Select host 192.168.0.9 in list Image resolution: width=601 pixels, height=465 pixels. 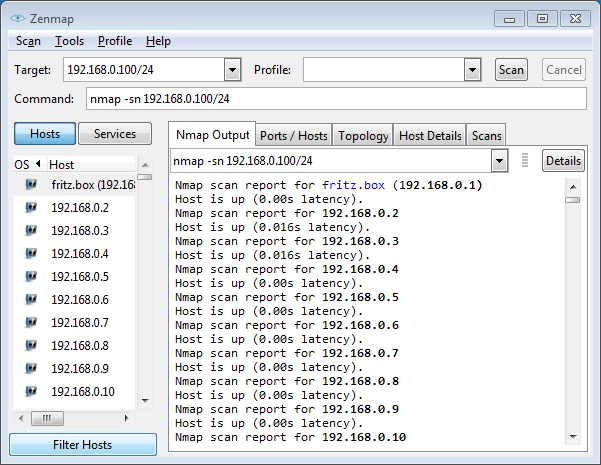click(x=74, y=368)
